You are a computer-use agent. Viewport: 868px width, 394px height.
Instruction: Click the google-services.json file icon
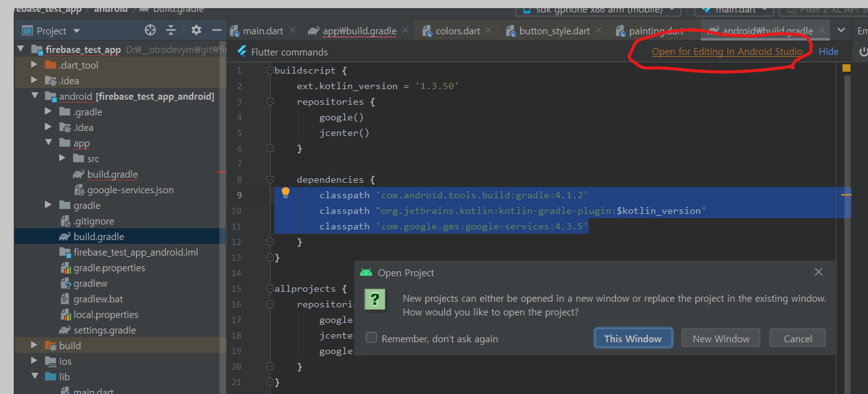79,190
